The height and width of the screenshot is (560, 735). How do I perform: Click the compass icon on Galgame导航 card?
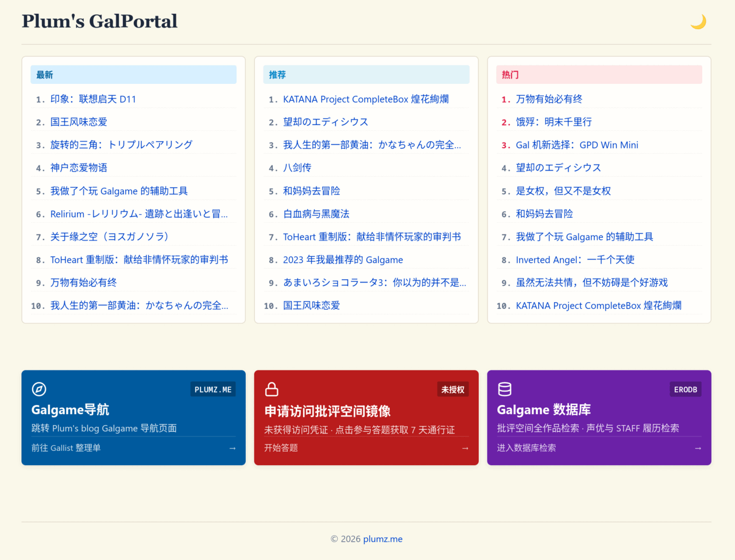pyautogui.click(x=39, y=389)
